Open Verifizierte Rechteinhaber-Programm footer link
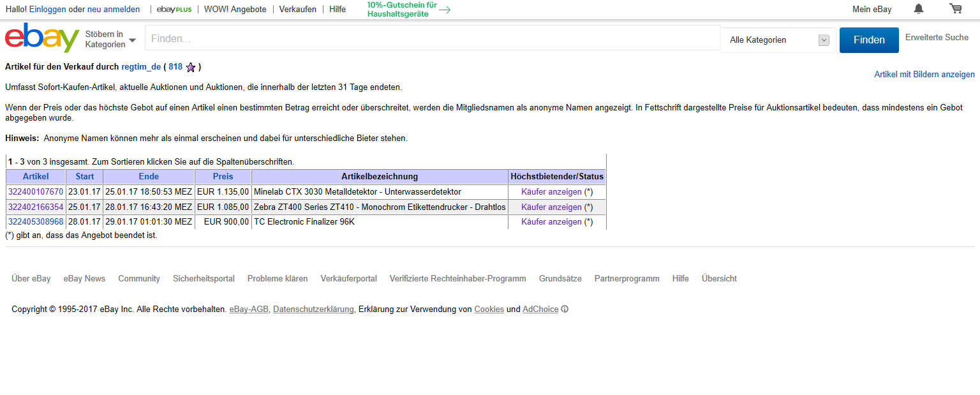Screen dimensions: 980x395 click(x=458, y=279)
